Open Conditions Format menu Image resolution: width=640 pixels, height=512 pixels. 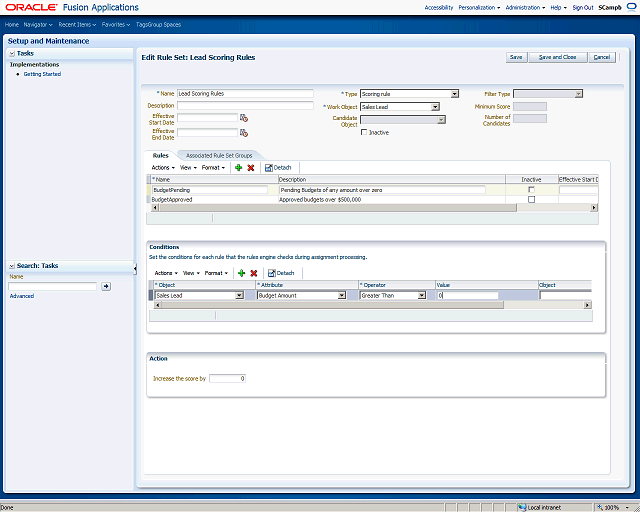tap(217, 273)
